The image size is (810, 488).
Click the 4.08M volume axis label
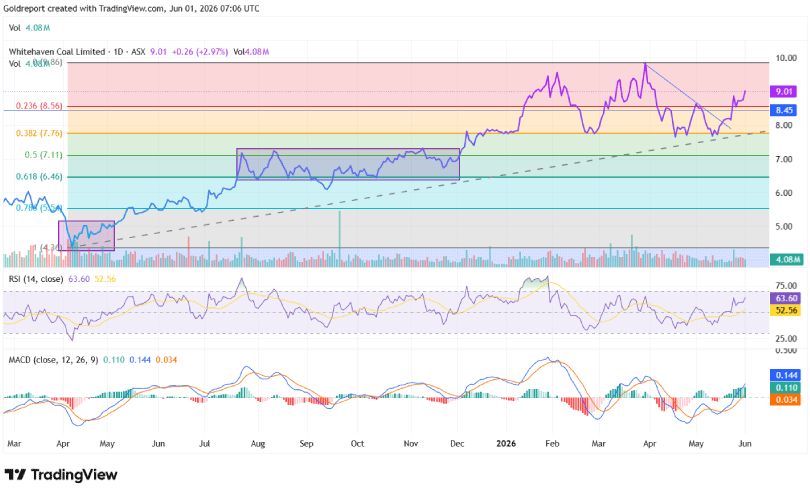(785, 259)
